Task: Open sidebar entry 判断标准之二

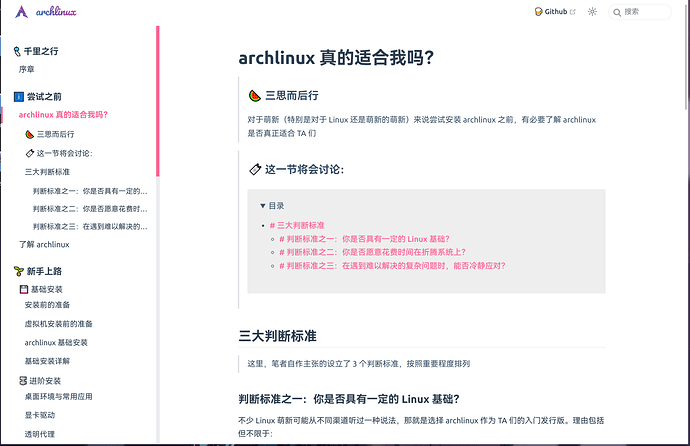Action: (x=90, y=208)
